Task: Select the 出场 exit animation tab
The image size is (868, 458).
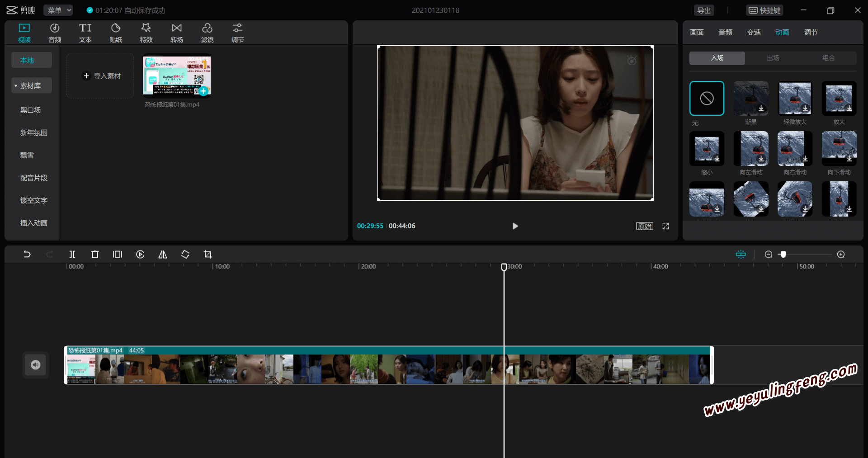Action: click(773, 58)
